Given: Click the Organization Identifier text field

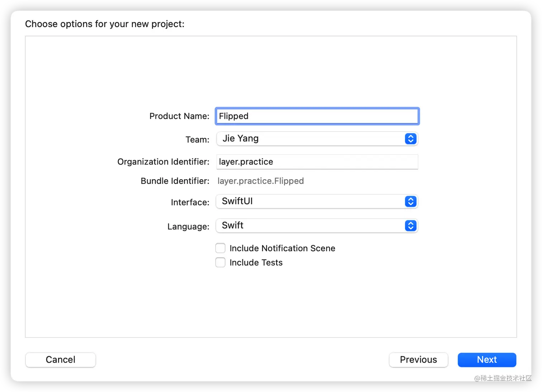Looking at the screenshot, I should [317, 162].
